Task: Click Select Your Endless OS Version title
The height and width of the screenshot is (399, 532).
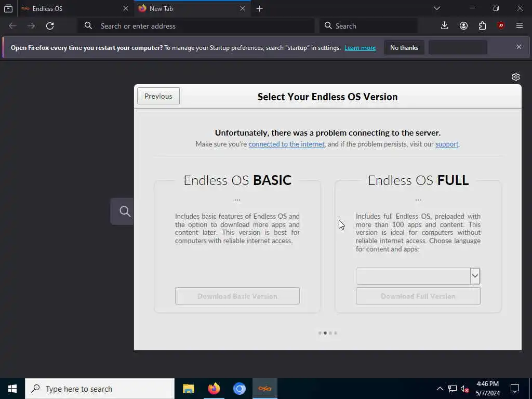Action: [x=327, y=97]
